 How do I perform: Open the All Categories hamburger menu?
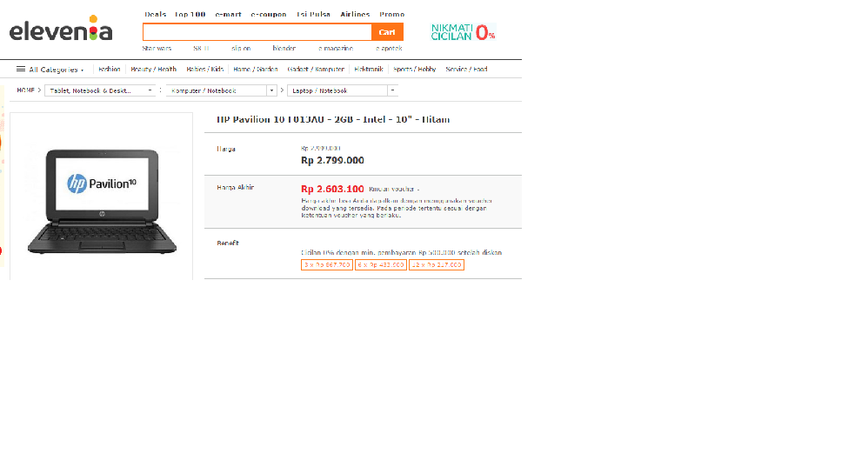[21, 70]
